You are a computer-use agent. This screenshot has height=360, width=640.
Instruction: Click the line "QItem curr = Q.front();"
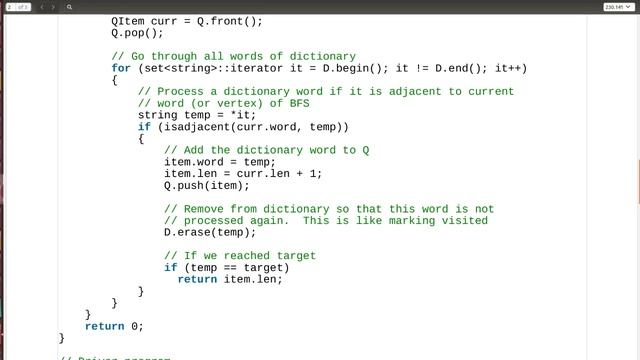tap(187, 21)
